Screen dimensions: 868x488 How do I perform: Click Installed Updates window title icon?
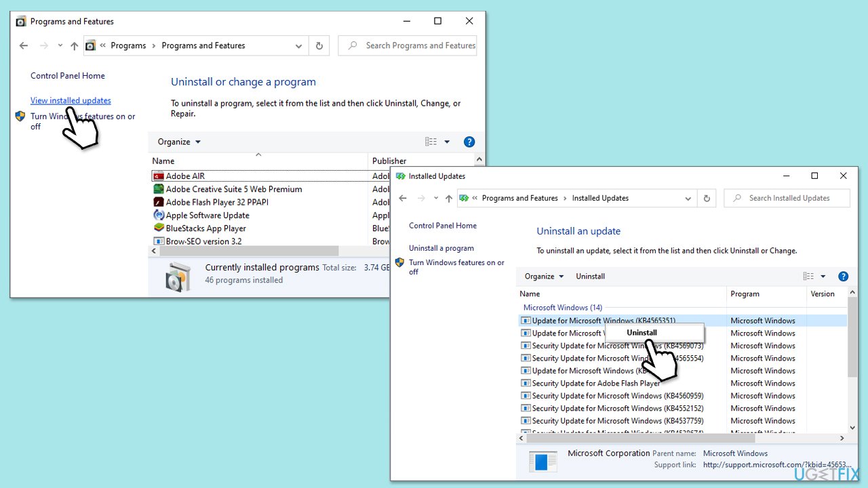point(401,176)
